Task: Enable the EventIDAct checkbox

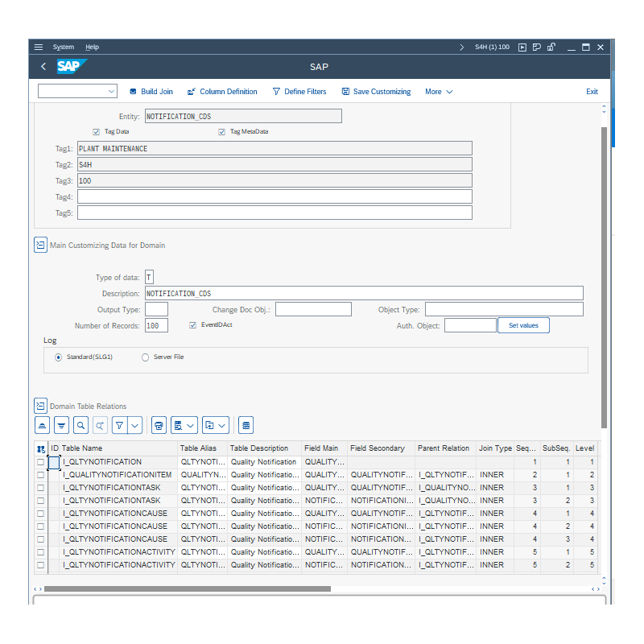Action: click(x=192, y=325)
